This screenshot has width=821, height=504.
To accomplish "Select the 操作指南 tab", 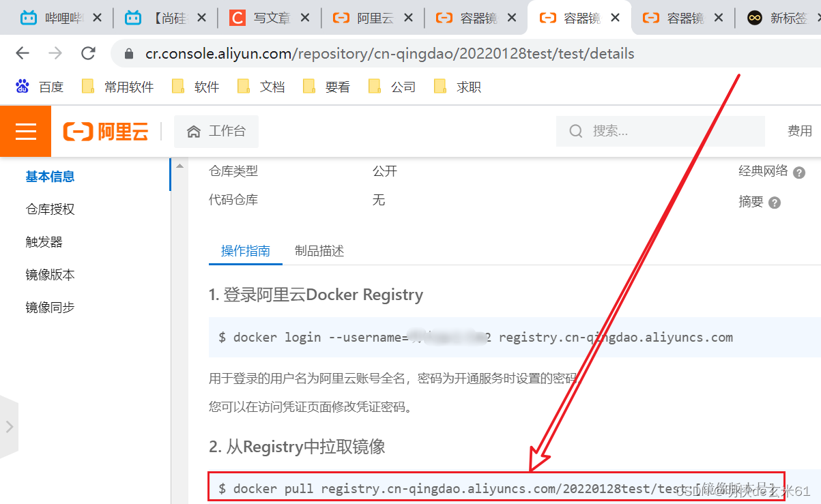I will [x=246, y=251].
